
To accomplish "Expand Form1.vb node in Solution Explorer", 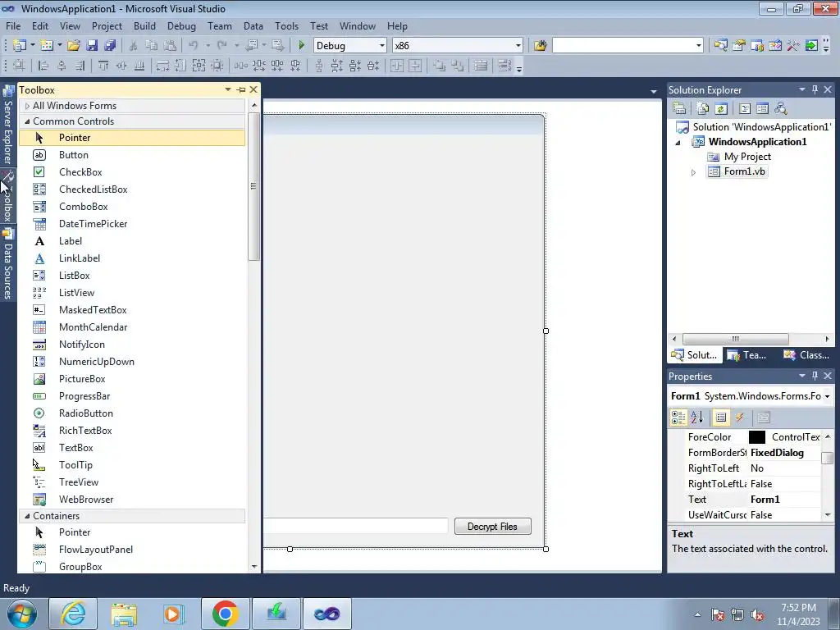I will 693,172.
